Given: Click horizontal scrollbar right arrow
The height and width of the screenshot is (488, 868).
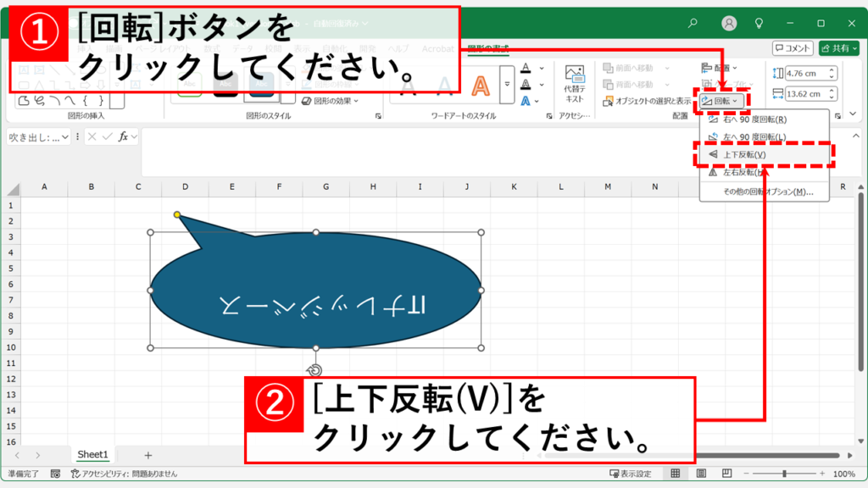Looking at the screenshot, I should pos(850,455).
